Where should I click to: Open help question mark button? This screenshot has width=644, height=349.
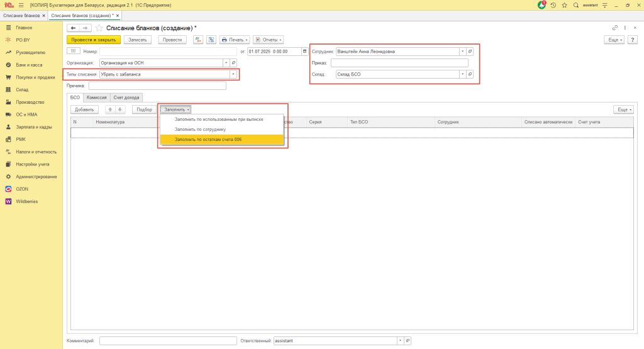pos(633,40)
